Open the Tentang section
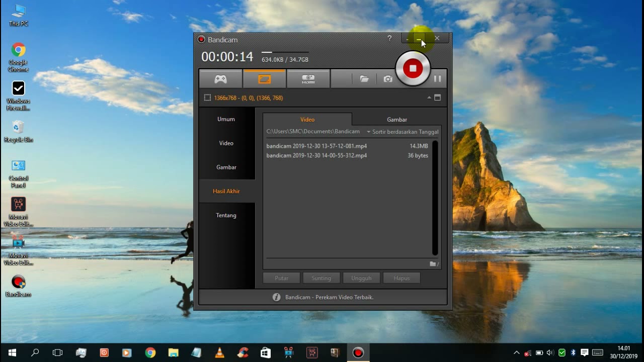The width and height of the screenshot is (644, 362). pos(226,216)
